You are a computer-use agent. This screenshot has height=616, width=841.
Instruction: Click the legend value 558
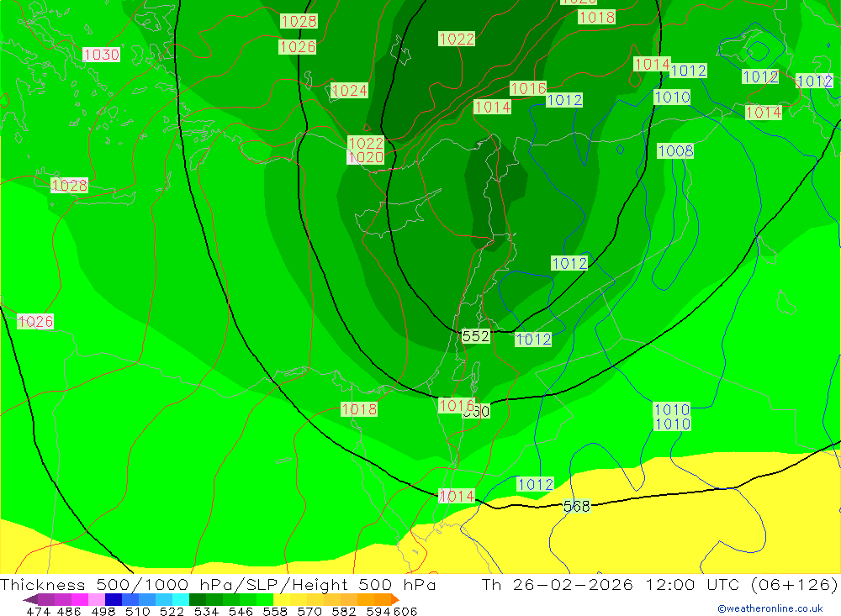coord(275,611)
